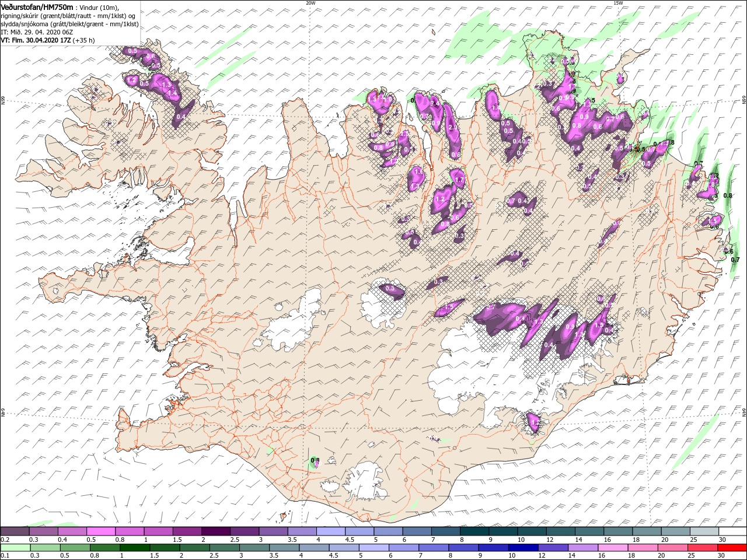Click the 18–20 grey-teal swatch, upper legend
747x560 pixels.
pyautogui.click(x=646, y=531)
